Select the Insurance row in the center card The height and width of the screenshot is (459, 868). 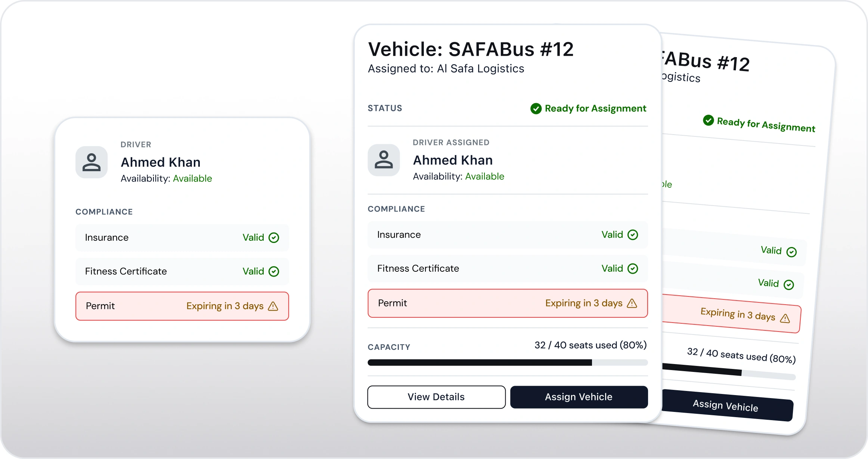[x=508, y=235]
